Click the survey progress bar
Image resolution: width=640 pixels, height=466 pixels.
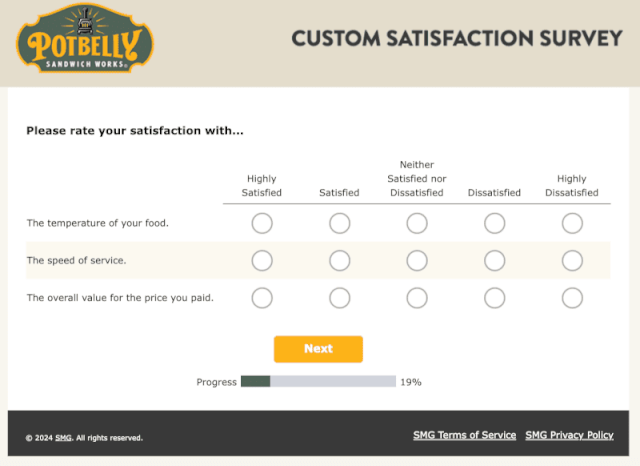point(318,382)
